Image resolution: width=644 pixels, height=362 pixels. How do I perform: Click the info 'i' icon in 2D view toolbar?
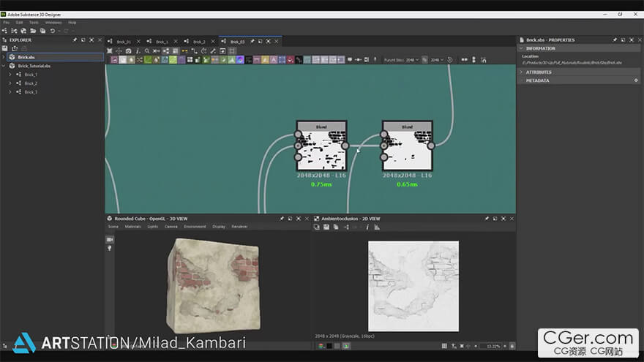point(367,227)
